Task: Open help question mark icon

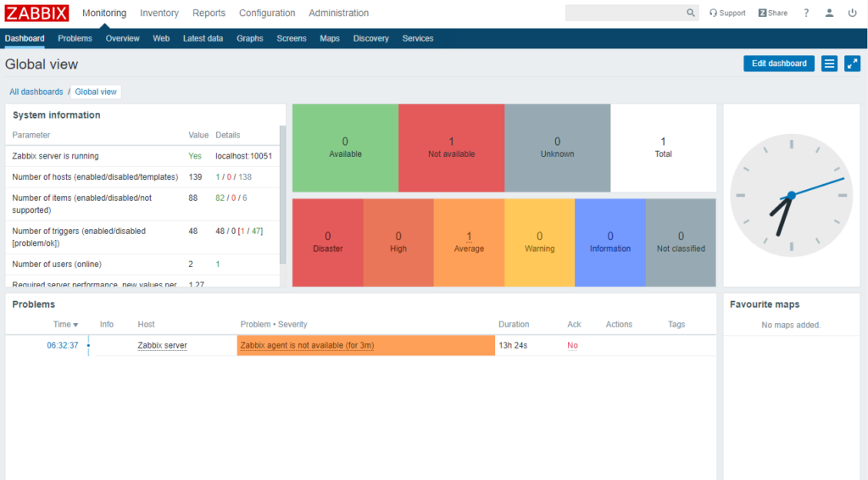Action: (x=806, y=13)
